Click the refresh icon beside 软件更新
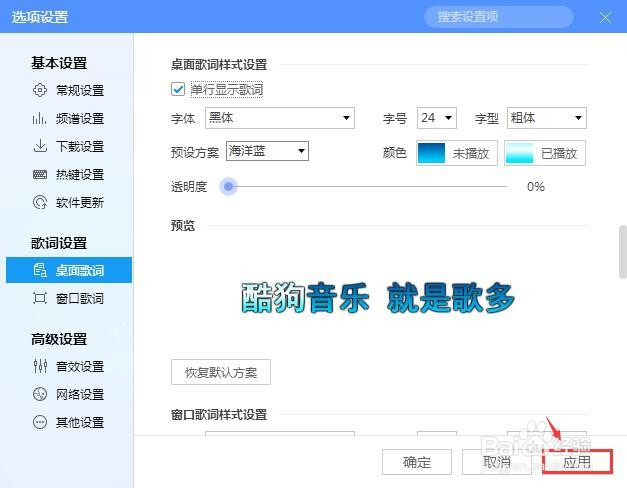The image size is (627, 488). point(40,202)
